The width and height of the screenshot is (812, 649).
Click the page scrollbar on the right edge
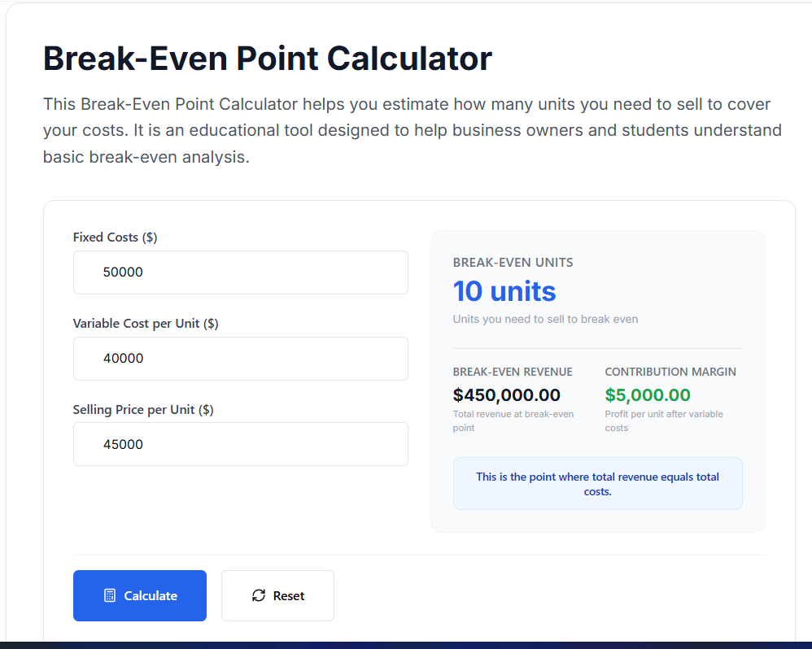807,325
